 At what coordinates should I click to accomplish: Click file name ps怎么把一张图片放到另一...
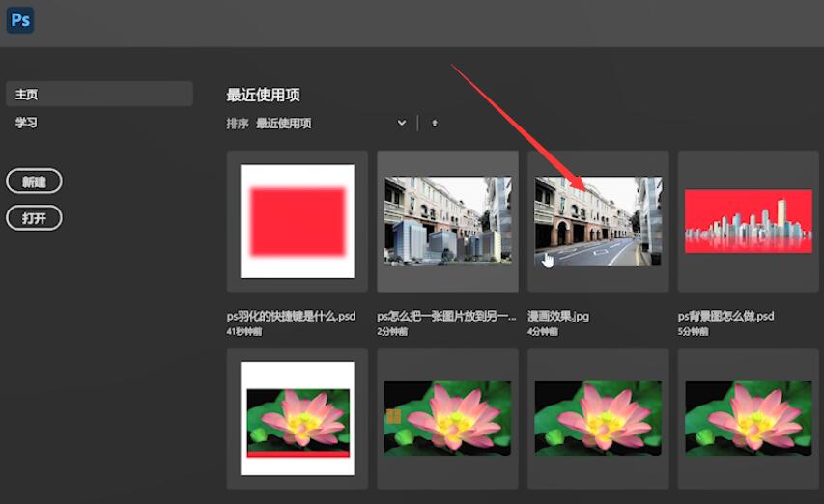(x=446, y=316)
